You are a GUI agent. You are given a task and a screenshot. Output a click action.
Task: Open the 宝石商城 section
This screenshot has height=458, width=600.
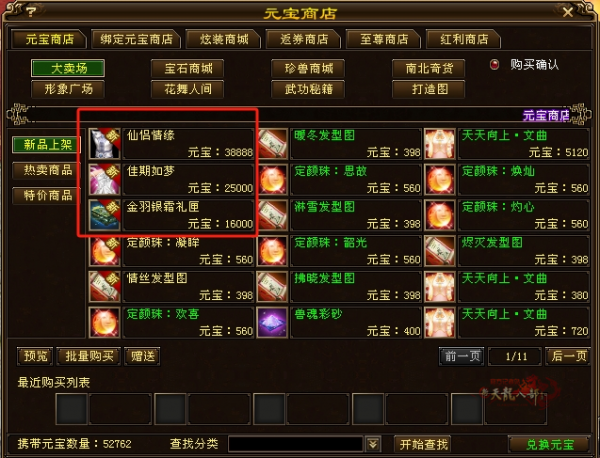coord(188,68)
